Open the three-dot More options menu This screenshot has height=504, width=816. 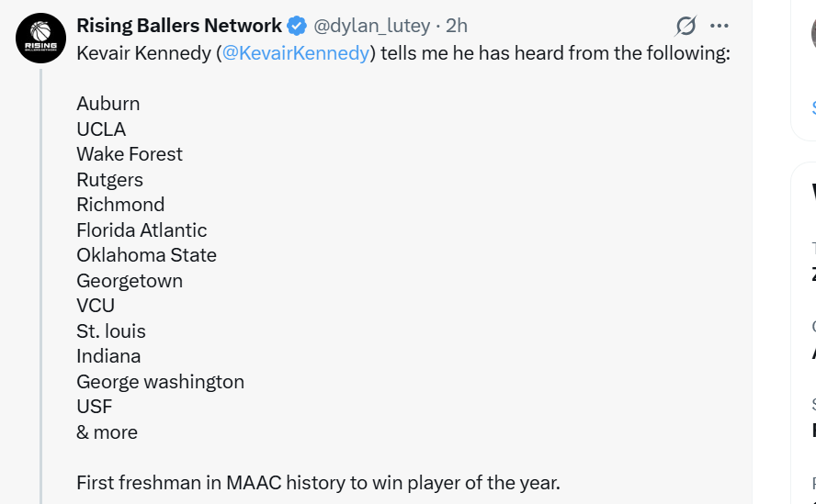click(720, 26)
